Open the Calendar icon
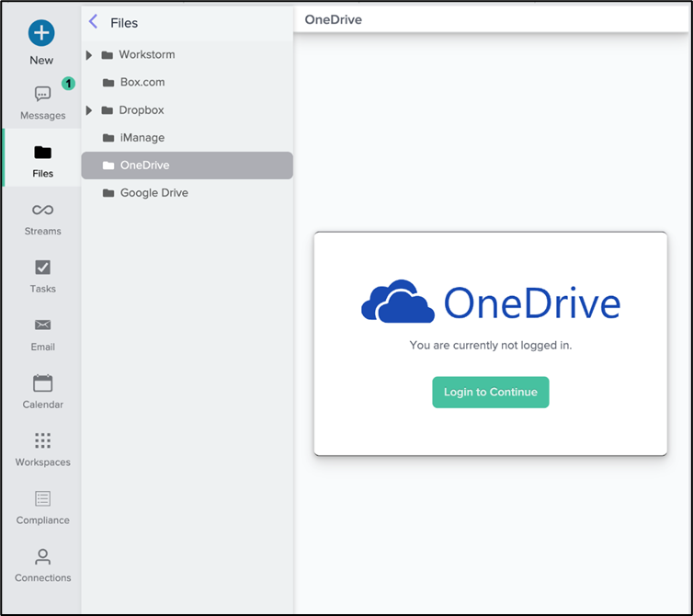Screen dimensions: 693x616 point(43,383)
